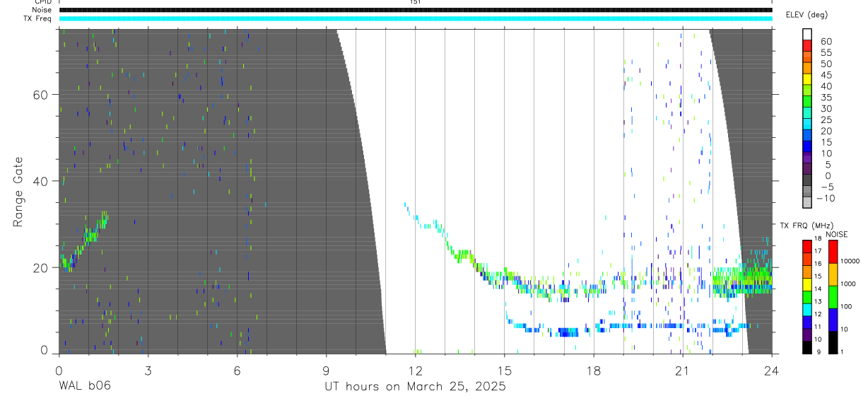Pick the blue 10–100 NOISE swatch
The width and height of the screenshot is (868, 401).
coord(833,319)
